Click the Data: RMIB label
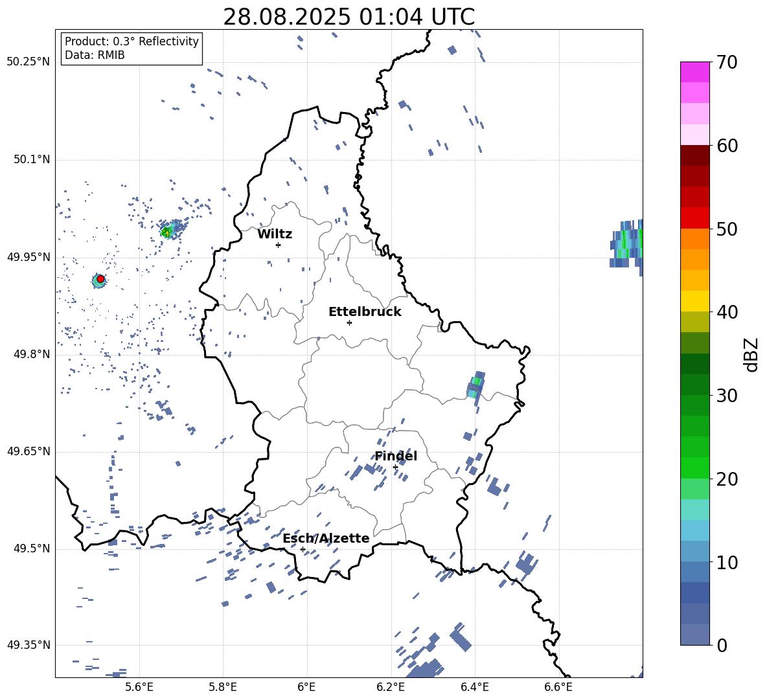The image size is (767, 700). pyautogui.click(x=95, y=55)
